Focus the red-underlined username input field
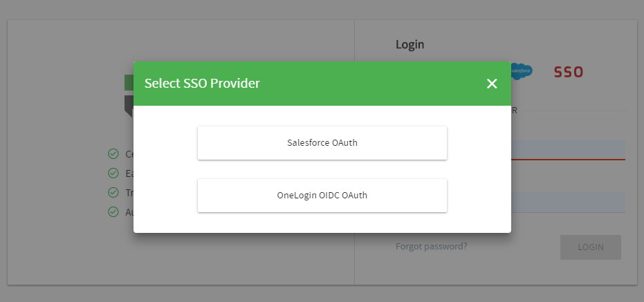The image size is (644, 302). pyautogui.click(x=568, y=149)
